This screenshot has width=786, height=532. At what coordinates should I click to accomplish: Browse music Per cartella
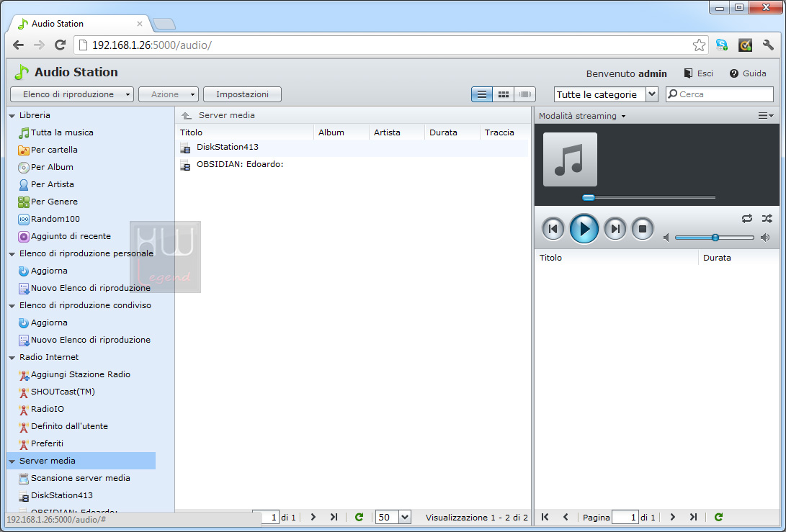pyautogui.click(x=48, y=150)
